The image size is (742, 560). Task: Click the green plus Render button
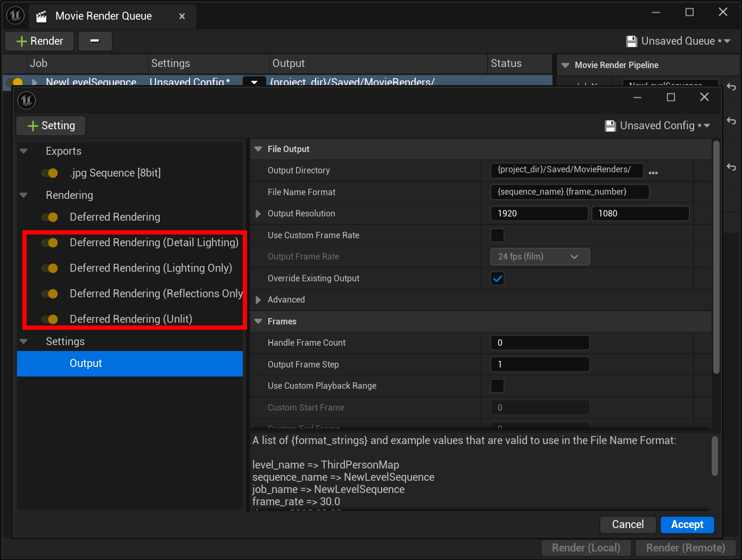[x=39, y=41]
